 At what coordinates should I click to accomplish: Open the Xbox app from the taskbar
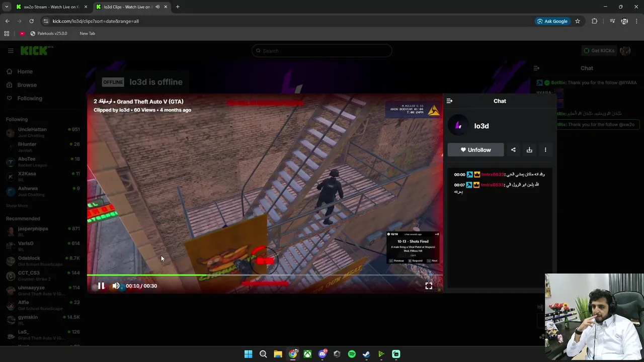tap(307, 354)
